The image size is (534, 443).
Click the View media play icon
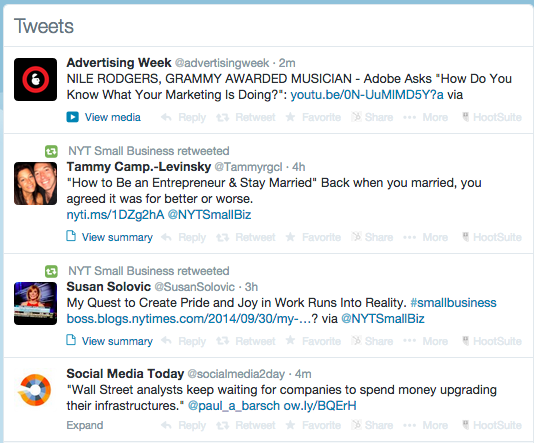[72, 117]
